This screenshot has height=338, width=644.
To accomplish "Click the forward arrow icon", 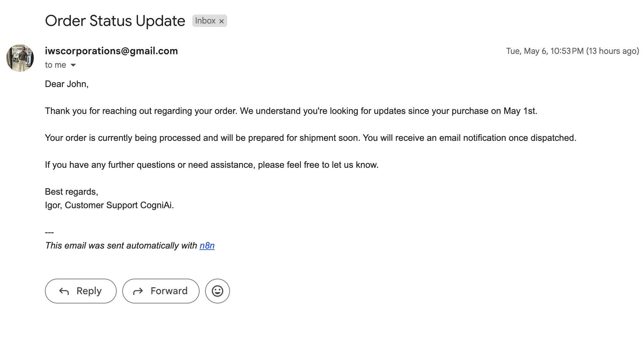I will [138, 291].
